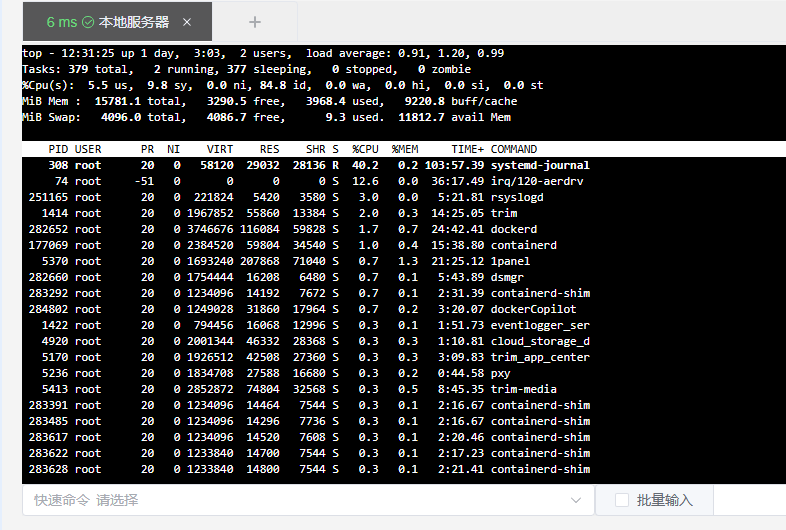Click the dockerCopilot process name
The image size is (786, 530).
(533, 309)
